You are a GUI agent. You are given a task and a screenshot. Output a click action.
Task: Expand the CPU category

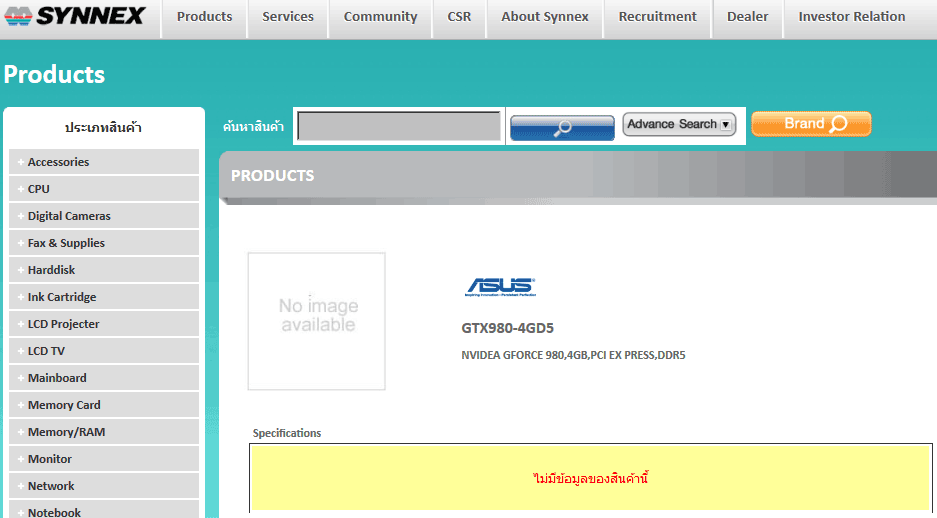point(38,189)
